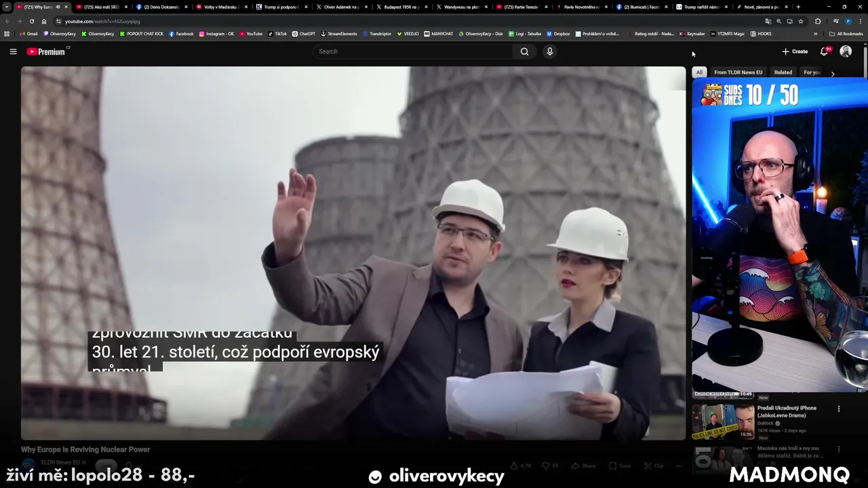Open Keymailer bookmark
The image size is (868, 488).
tap(692, 33)
